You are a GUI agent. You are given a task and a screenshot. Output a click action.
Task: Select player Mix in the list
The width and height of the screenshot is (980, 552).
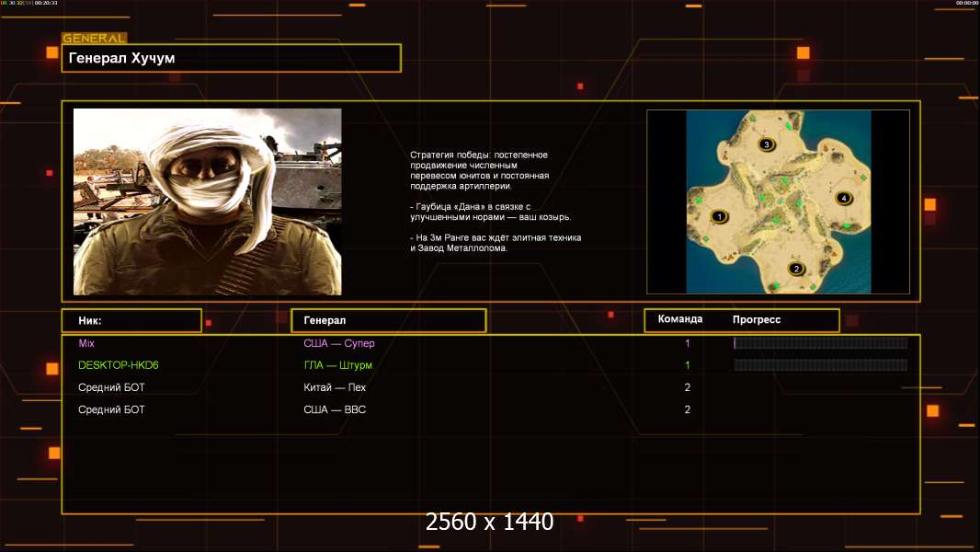[86, 343]
